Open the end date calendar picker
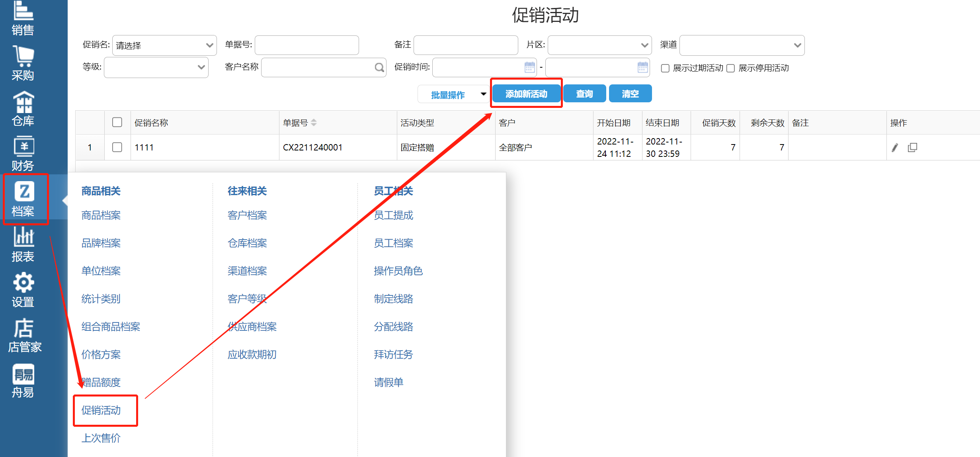Viewport: 980px width, 457px height. tap(643, 67)
